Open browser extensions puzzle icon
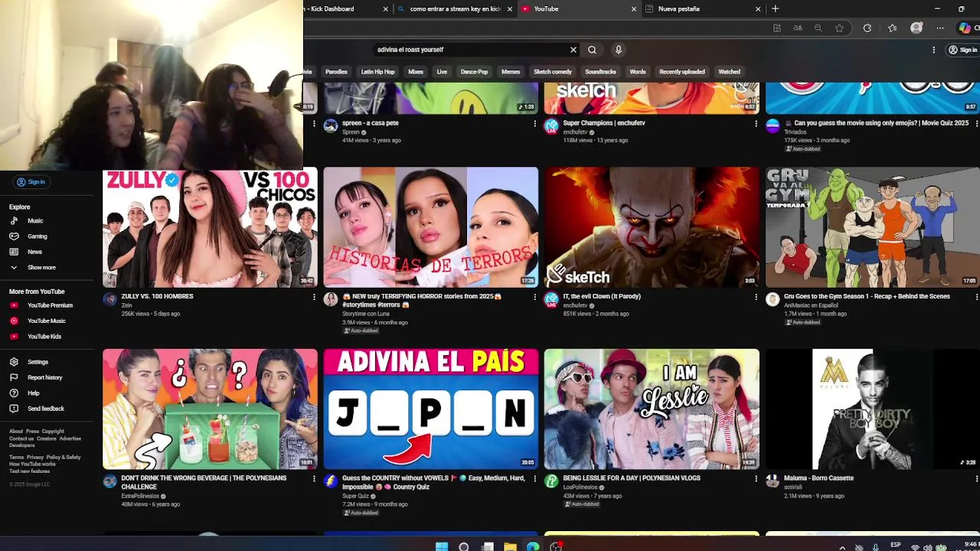Screen dimensions: 980x551 [x=867, y=28]
